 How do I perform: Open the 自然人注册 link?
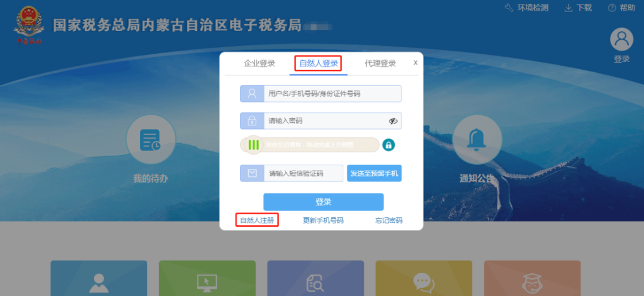pos(257,220)
